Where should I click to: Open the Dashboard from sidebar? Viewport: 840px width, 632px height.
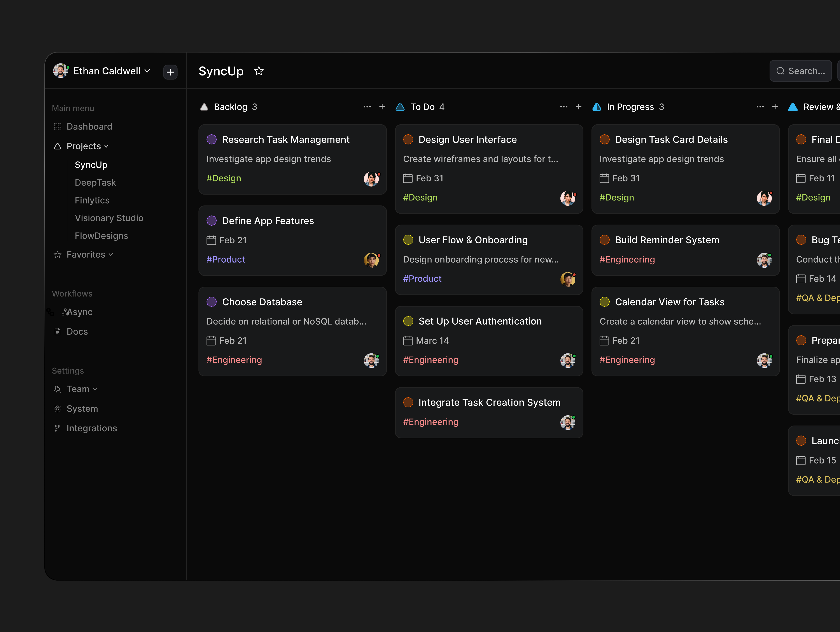click(x=89, y=126)
